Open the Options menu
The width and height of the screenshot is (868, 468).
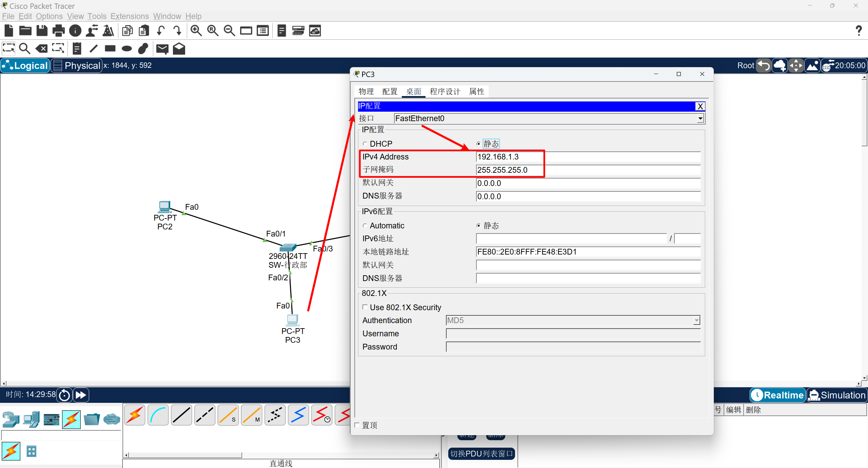(x=50, y=16)
